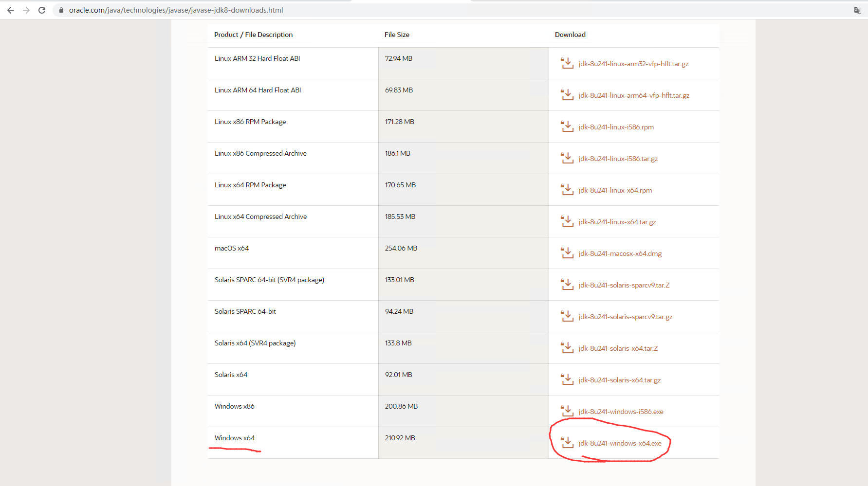Click download icon for Linux x64 RPM Package

click(567, 190)
